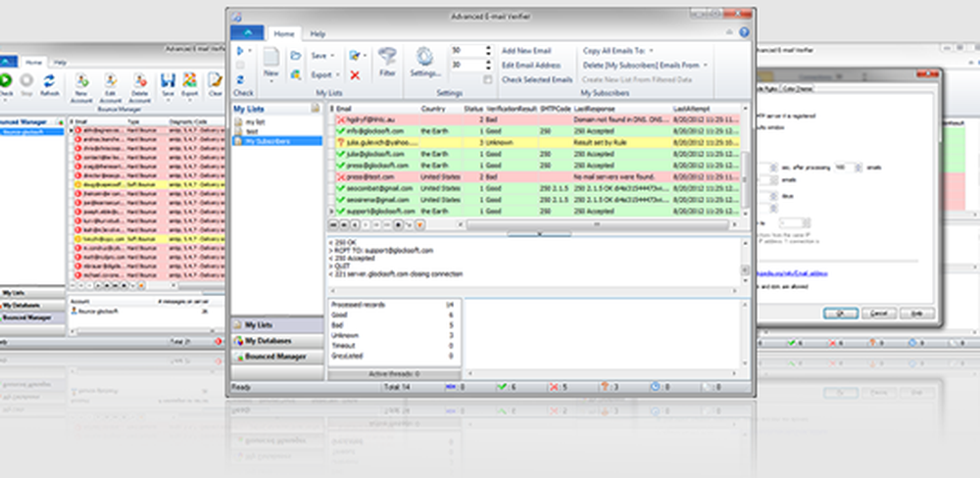Switch to the Bounced Manager navigation pane
This screenshot has height=478, width=980.
coord(277,357)
